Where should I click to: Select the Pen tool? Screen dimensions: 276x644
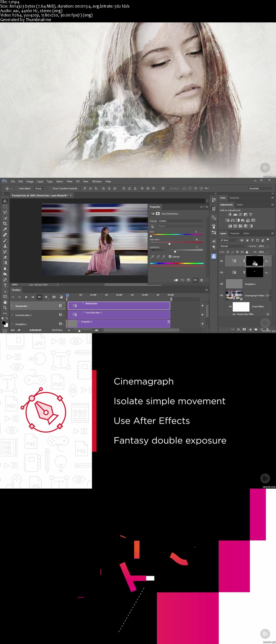[x=5, y=280]
